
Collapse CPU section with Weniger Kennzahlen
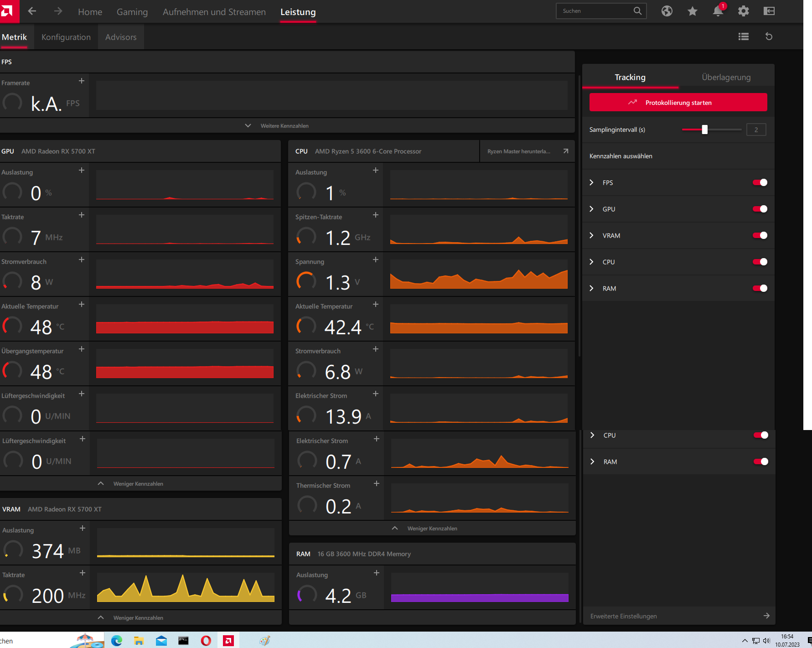tap(425, 529)
